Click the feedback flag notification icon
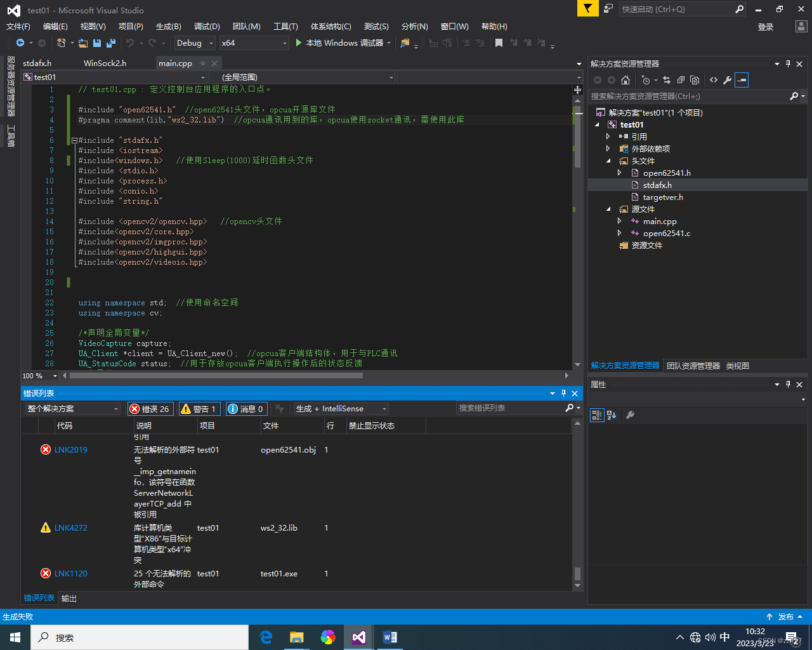Viewport: 812px width, 650px height. (x=587, y=8)
